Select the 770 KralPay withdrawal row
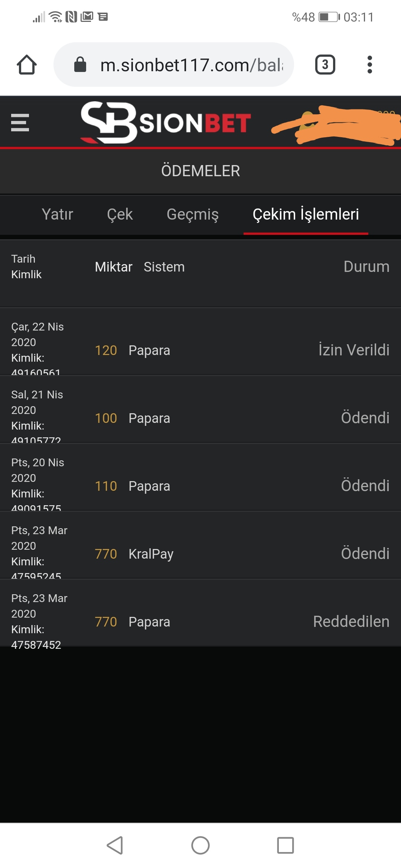401x868 pixels. 200,554
